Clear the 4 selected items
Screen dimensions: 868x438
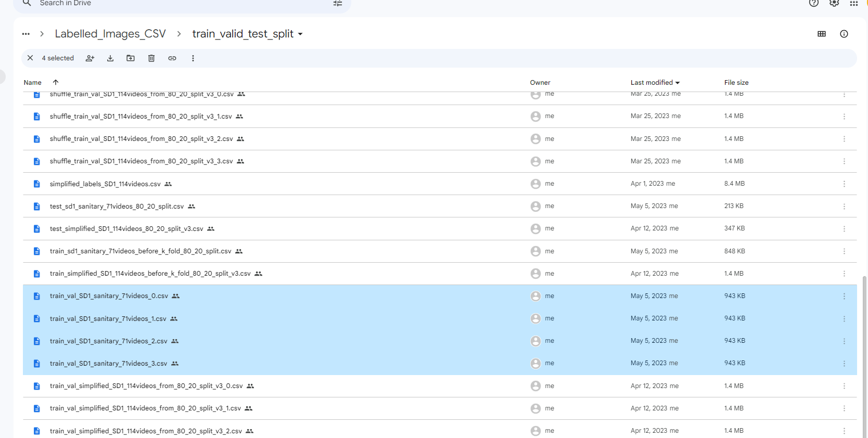point(30,58)
